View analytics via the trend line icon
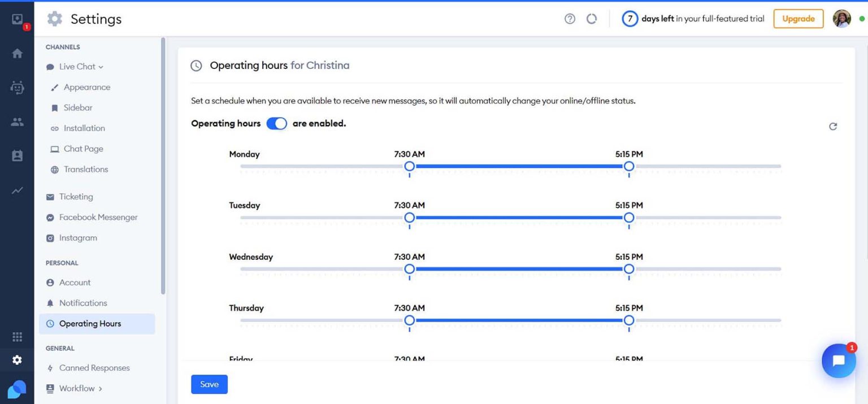 (x=17, y=190)
